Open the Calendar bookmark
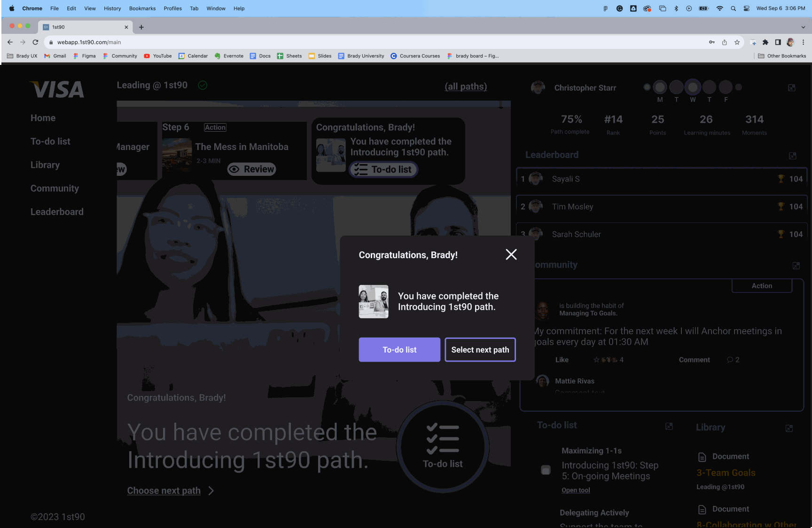This screenshot has width=812, height=528. [x=193, y=56]
